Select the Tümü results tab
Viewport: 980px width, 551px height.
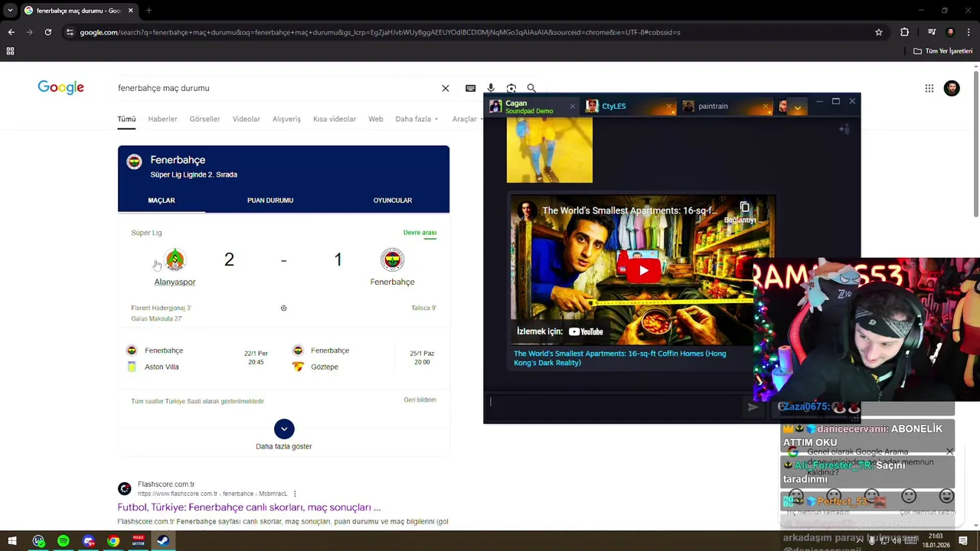coord(126,119)
